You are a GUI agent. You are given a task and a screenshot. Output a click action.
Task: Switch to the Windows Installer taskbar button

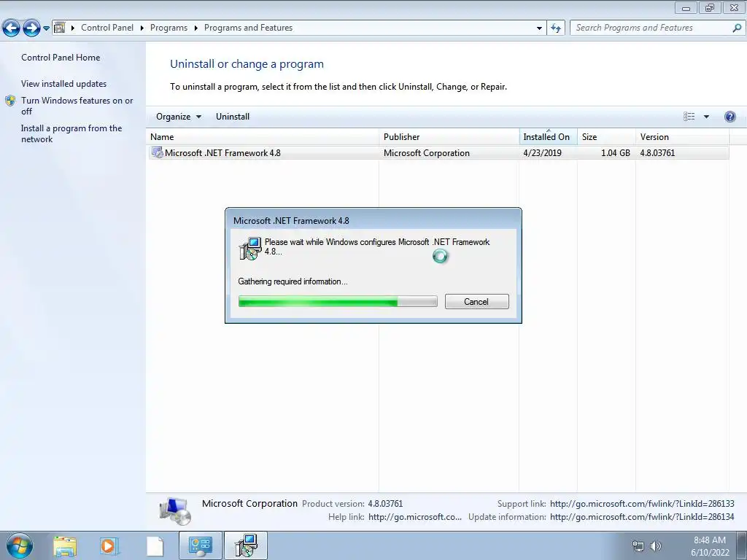tap(246, 545)
